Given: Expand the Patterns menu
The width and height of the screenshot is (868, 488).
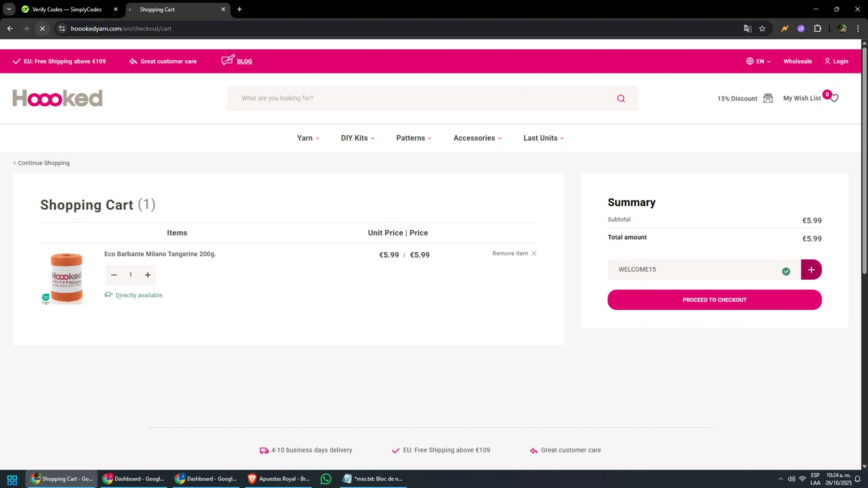Looking at the screenshot, I should coord(414,138).
